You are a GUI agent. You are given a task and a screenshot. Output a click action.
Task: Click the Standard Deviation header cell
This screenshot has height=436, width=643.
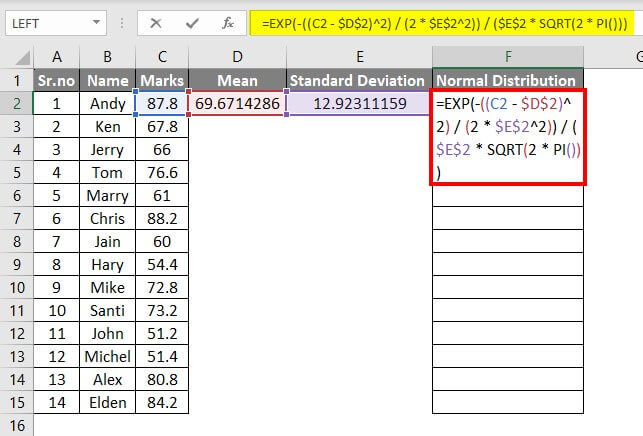click(x=360, y=80)
